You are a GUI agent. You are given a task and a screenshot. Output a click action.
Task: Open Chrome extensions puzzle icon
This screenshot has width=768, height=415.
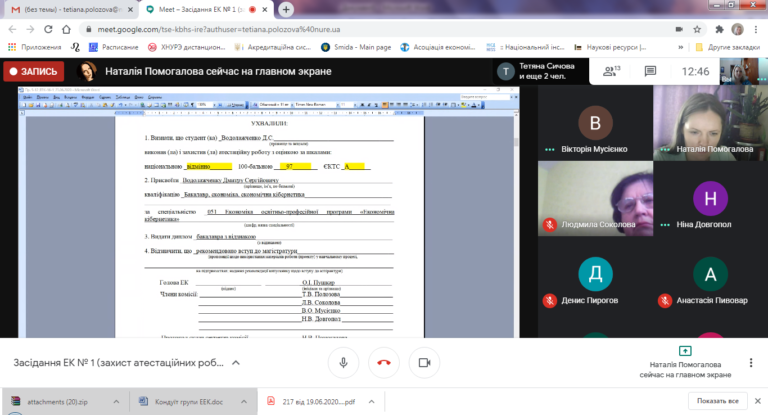pyautogui.click(x=719, y=29)
